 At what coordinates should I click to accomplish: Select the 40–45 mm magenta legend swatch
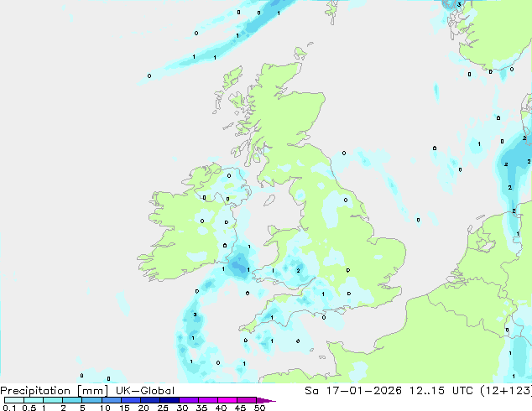pyautogui.click(x=227, y=400)
